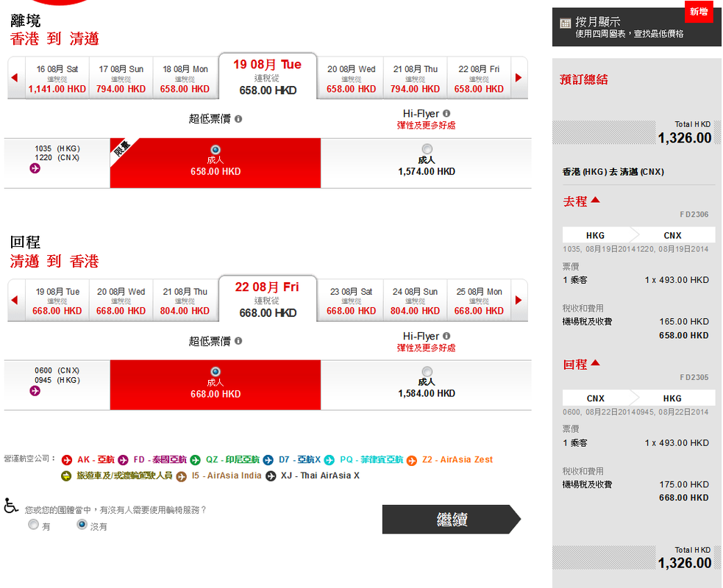
Task: Click the red AK 亞航 legend icon
Action: [x=67, y=460]
